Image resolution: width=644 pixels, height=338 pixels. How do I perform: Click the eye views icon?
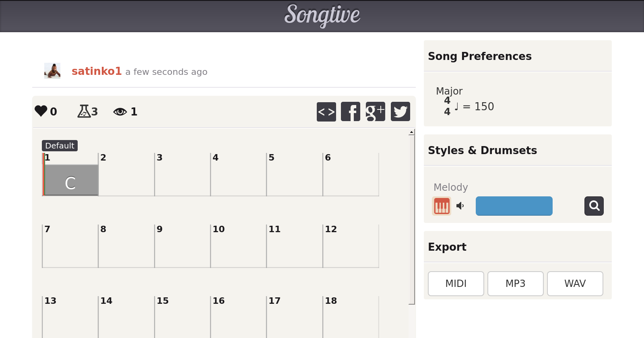click(120, 111)
